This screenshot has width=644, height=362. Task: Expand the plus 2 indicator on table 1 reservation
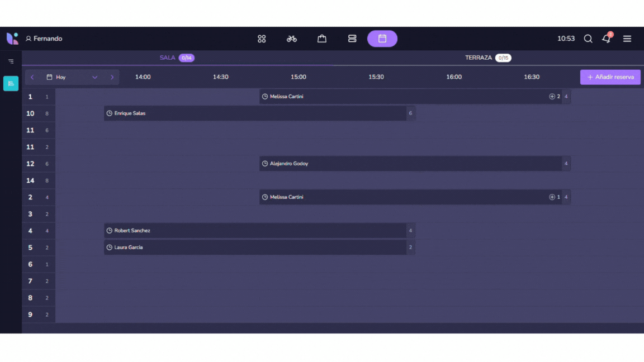click(x=555, y=97)
